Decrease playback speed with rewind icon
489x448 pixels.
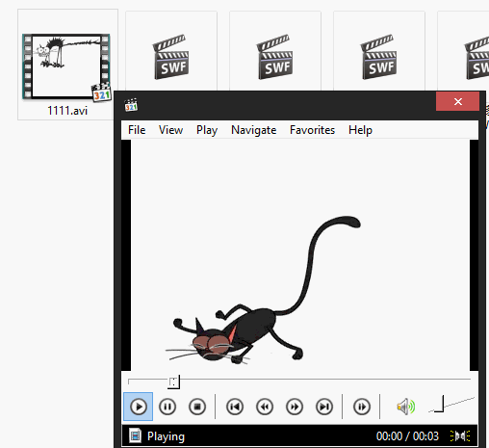point(265,407)
